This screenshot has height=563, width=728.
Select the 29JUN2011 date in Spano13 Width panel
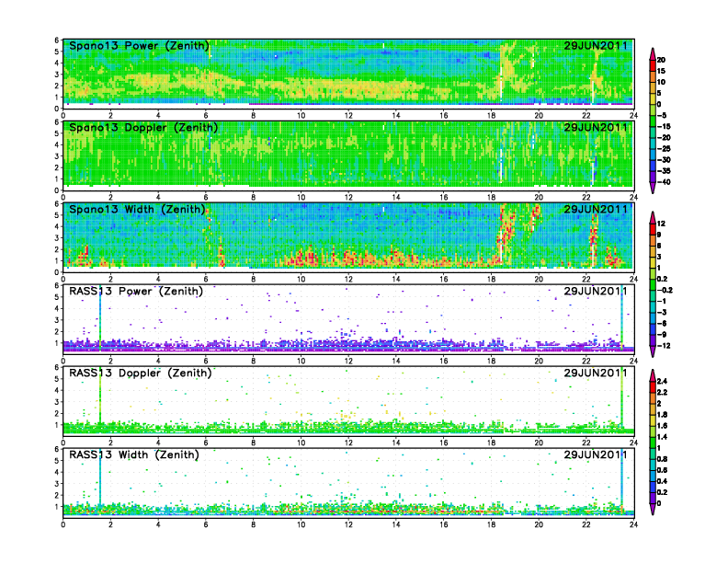click(x=596, y=210)
